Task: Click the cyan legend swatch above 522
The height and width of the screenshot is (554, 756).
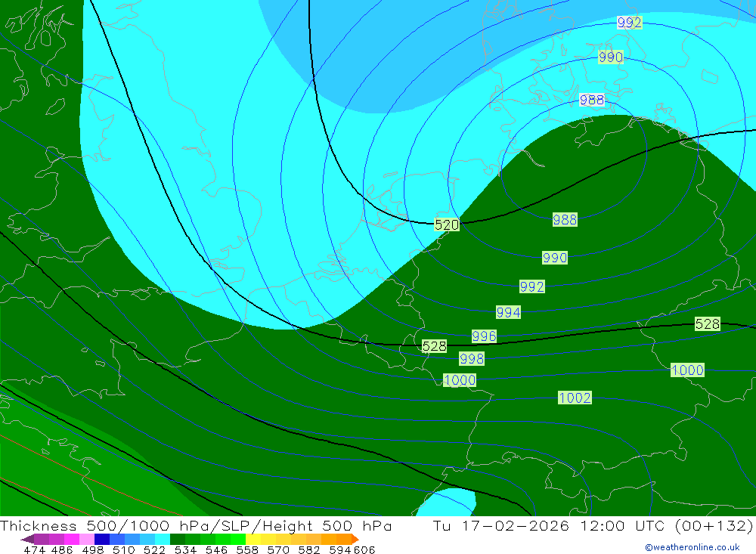Action: [163, 539]
